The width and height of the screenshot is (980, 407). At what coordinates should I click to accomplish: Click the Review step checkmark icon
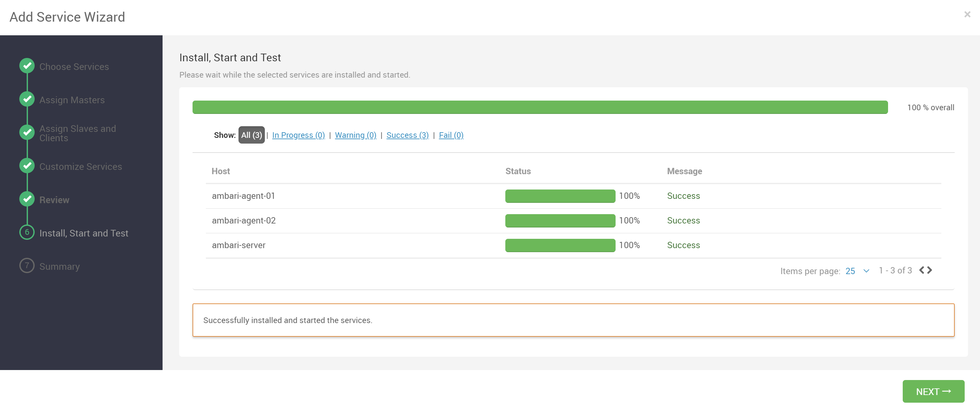pos(27,199)
